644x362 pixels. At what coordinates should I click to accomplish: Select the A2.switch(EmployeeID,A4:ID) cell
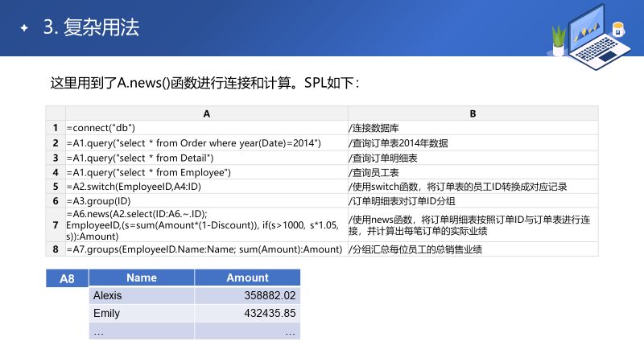point(134,187)
